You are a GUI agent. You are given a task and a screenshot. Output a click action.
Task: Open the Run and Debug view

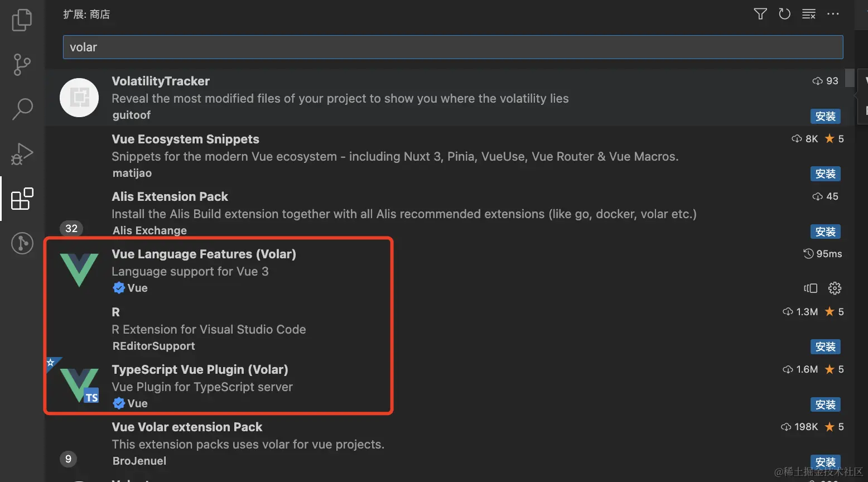[22, 154]
